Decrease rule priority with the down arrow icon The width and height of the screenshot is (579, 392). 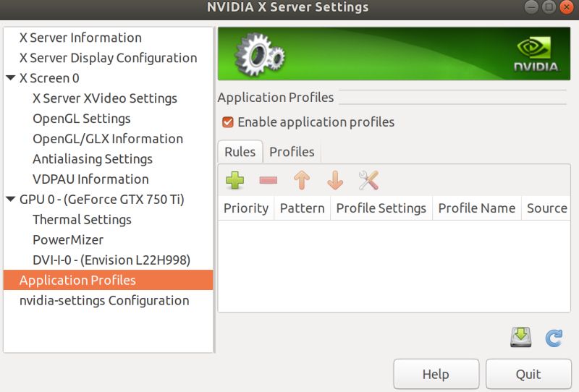click(335, 180)
